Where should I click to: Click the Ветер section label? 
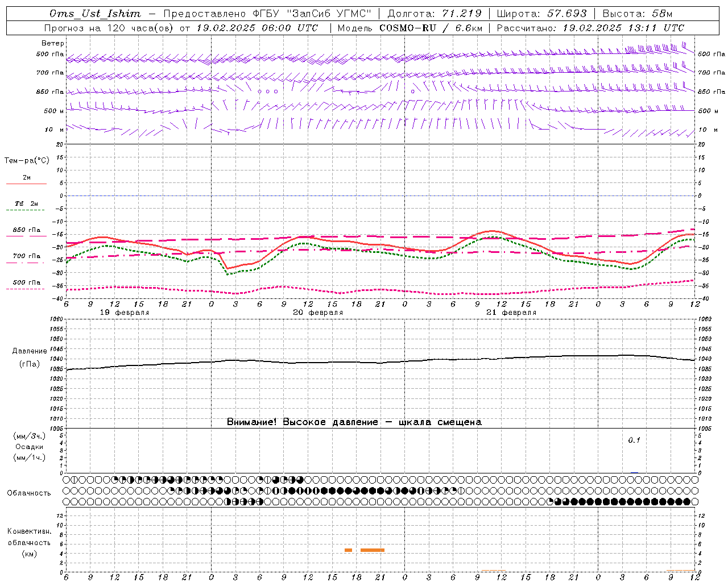coord(53,43)
